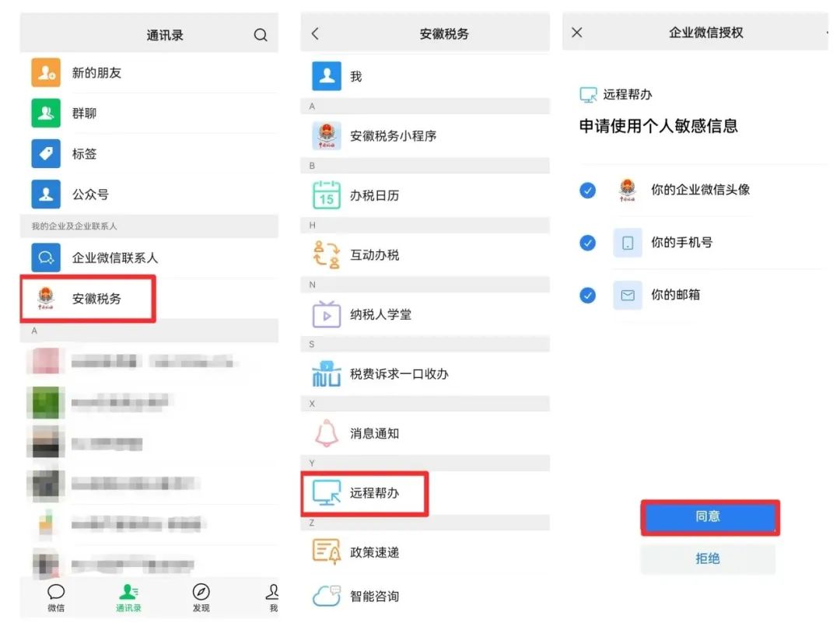Image resolution: width=840 pixels, height=630 pixels.
Task: Select 政策速递 label
Action: tap(374, 551)
